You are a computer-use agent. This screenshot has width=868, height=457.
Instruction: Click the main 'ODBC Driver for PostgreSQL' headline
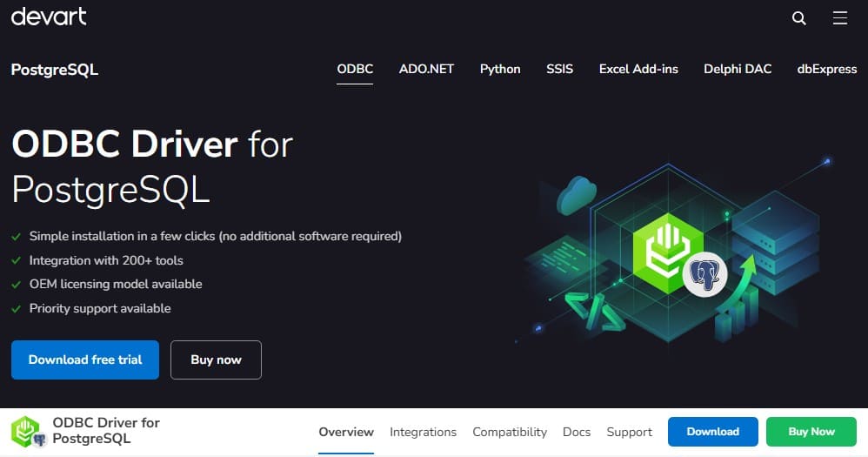(152, 167)
